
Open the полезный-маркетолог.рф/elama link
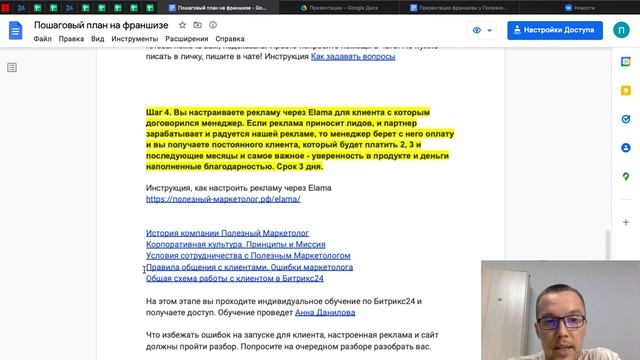[223, 199]
